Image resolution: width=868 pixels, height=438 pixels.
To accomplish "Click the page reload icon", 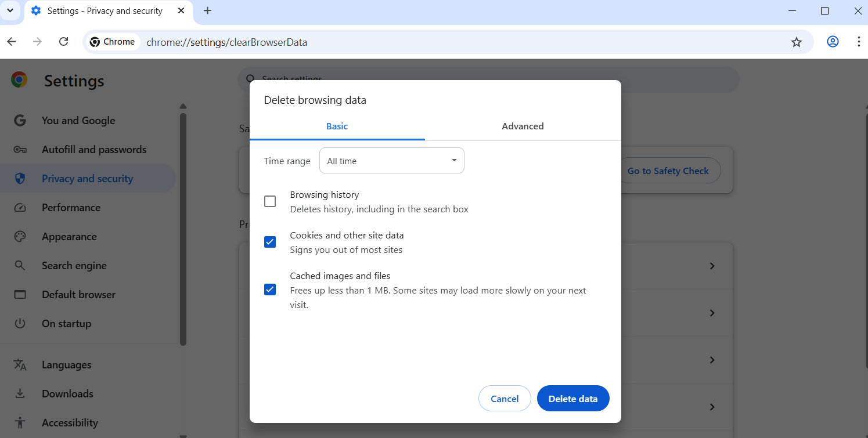I will (x=64, y=42).
